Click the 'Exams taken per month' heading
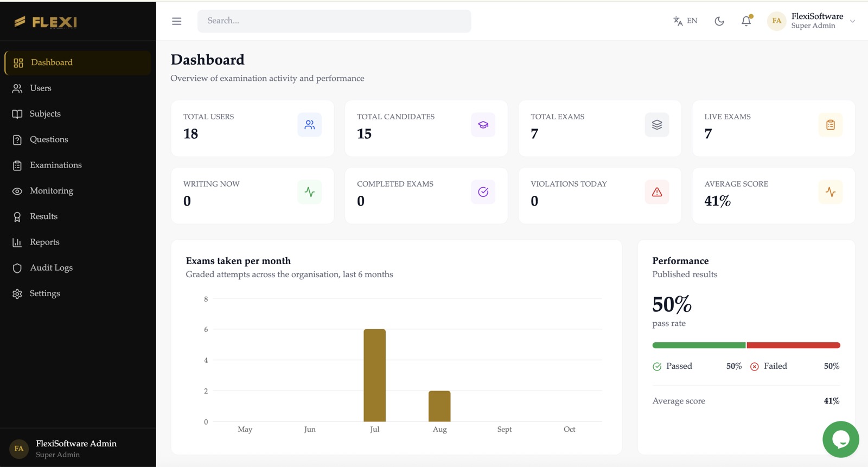 coord(238,261)
